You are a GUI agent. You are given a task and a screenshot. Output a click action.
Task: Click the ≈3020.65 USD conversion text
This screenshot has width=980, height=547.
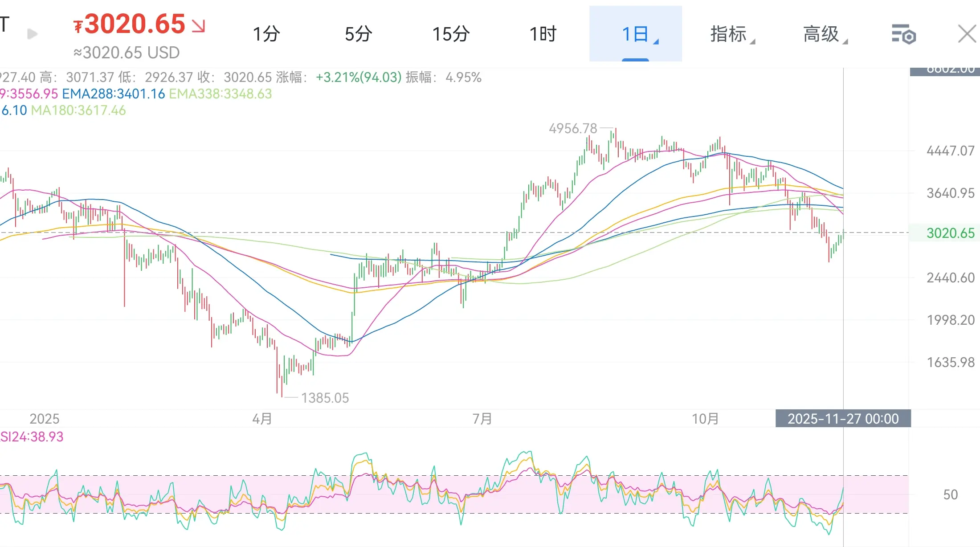pyautogui.click(x=127, y=53)
